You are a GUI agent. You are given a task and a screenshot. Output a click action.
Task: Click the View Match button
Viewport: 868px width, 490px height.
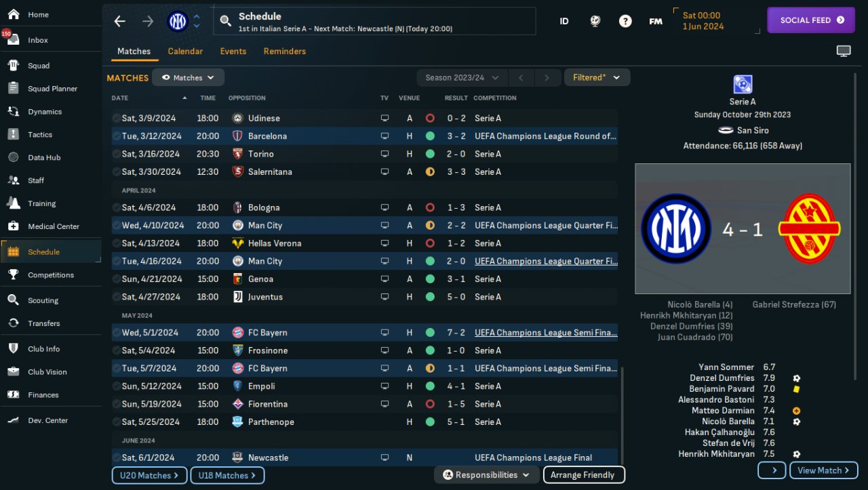(824, 470)
